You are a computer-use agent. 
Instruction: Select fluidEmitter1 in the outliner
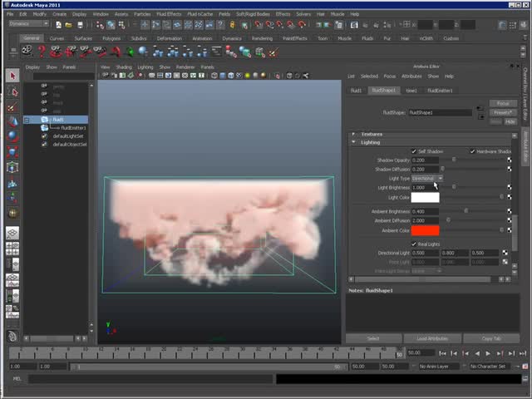73,128
